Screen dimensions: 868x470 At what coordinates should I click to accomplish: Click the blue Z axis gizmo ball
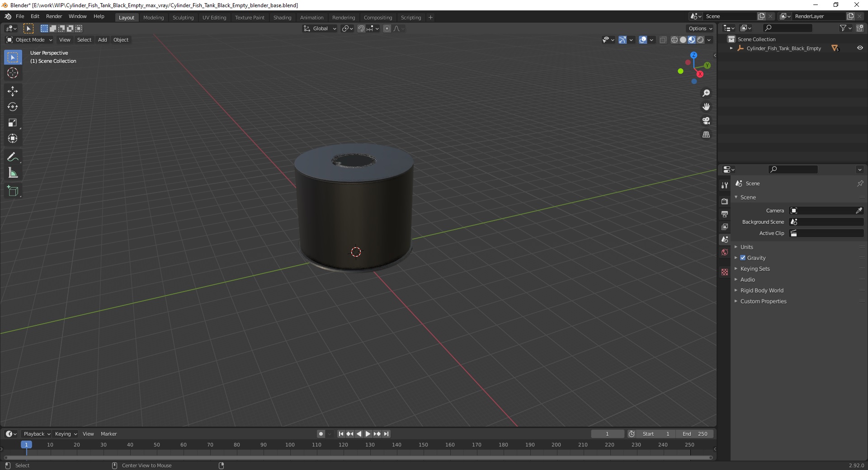tap(693, 55)
